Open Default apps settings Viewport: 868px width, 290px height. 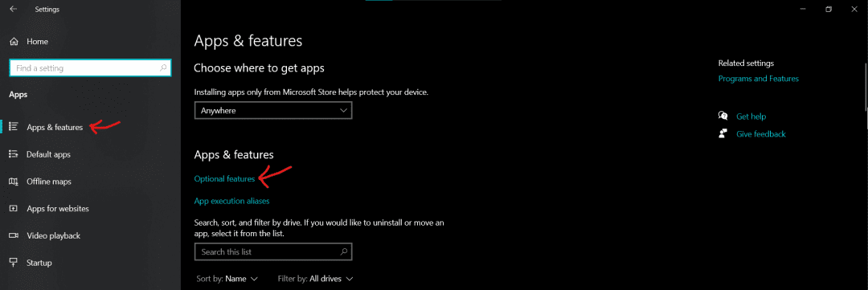tap(48, 154)
